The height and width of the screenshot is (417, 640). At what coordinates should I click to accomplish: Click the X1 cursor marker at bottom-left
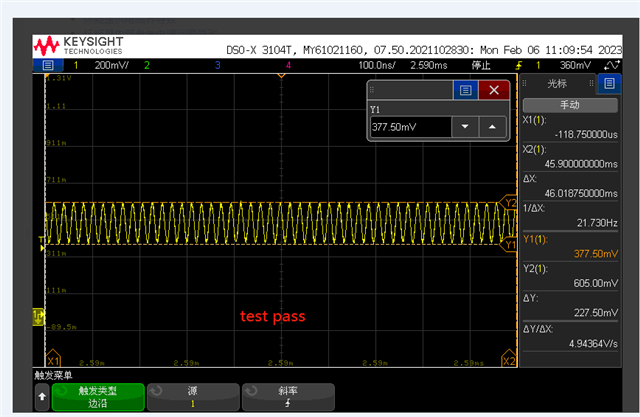[x=54, y=360]
